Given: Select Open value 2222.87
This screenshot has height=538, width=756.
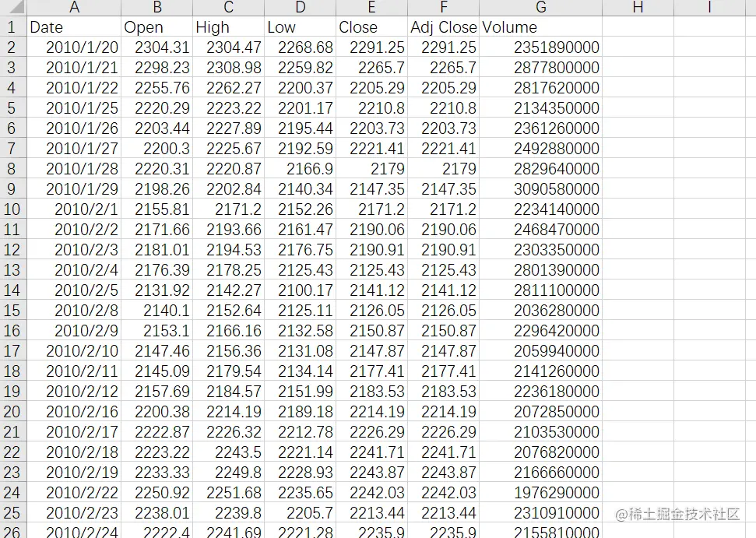Looking at the screenshot, I should (x=157, y=432).
